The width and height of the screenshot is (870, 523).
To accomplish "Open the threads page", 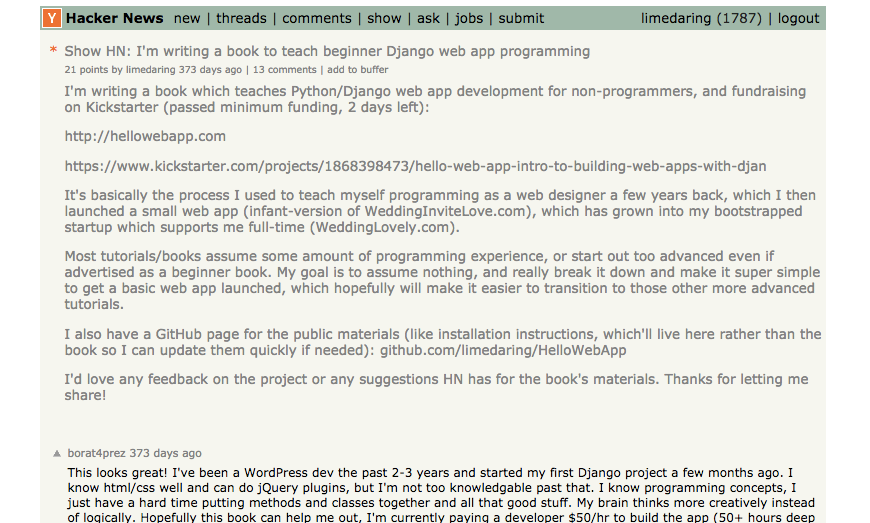I will tap(241, 18).
